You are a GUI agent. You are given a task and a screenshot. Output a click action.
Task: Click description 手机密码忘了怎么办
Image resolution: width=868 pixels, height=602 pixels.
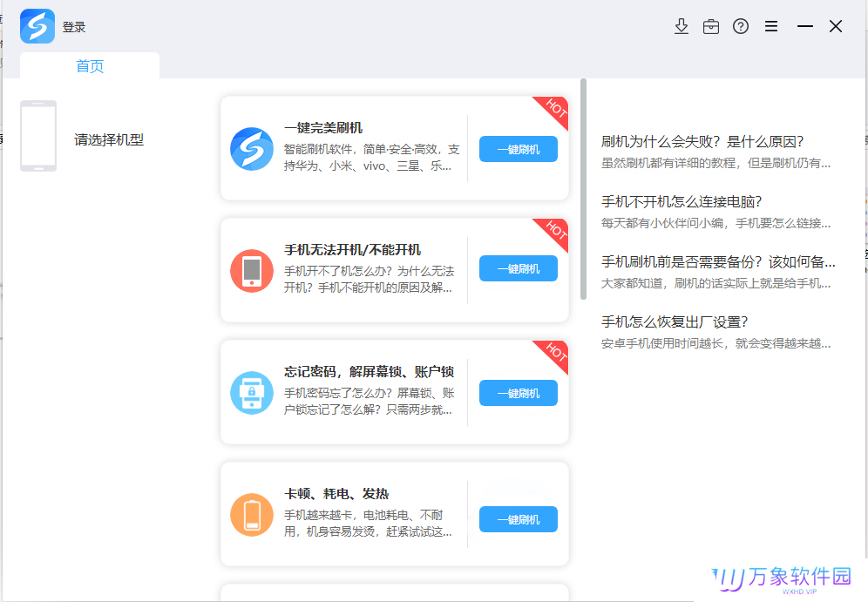[x=370, y=401]
